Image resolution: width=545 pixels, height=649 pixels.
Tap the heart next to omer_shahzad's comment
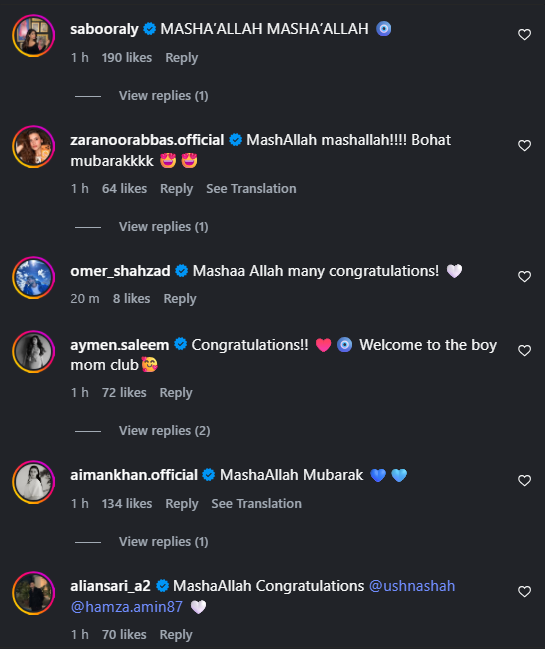524,276
